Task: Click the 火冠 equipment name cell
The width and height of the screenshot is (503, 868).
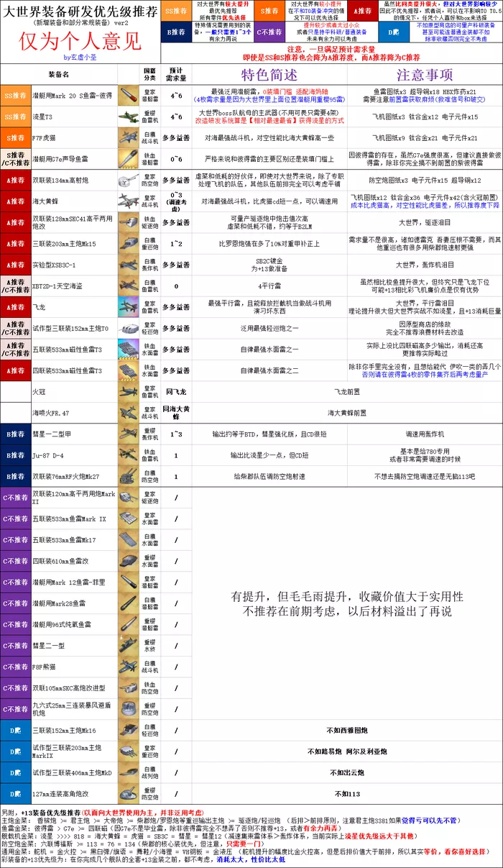Action: (72, 392)
